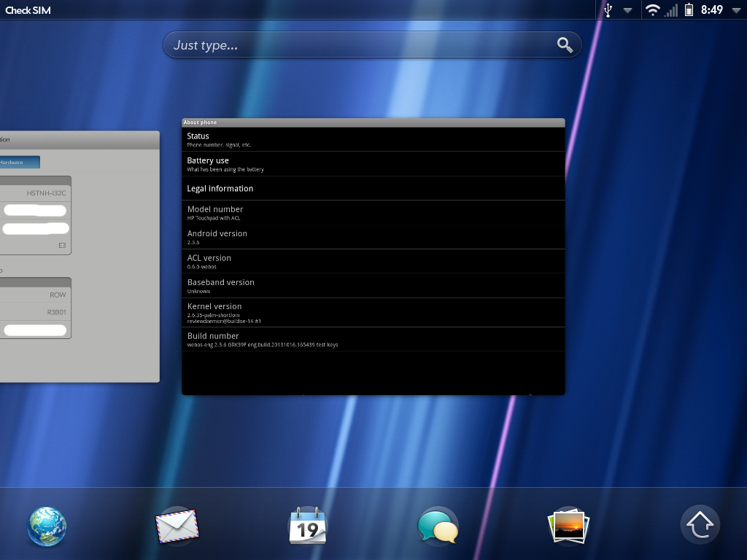Open Status in About phone
Image resolution: width=747 pixels, height=560 pixels.
pos(373,139)
